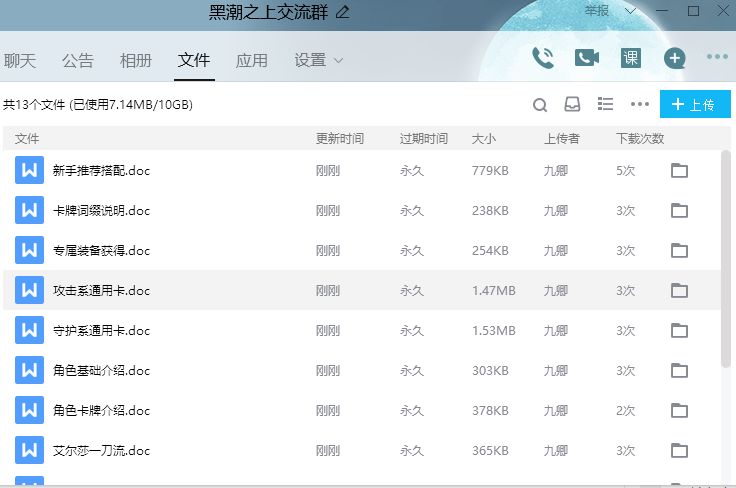Open folder for 守护系通用卡.doc
The height and width of the screenshot is (488, 736).
[x=679, y=330]
